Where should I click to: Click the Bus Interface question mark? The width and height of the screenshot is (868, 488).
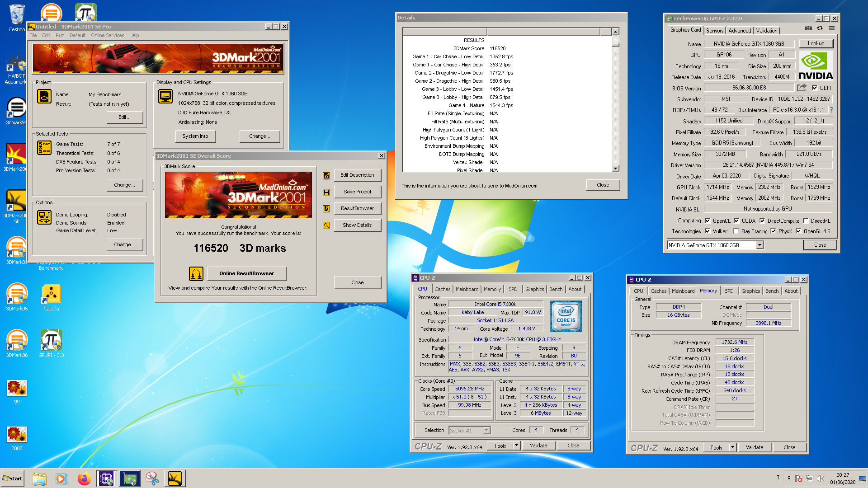pos(831,110)
